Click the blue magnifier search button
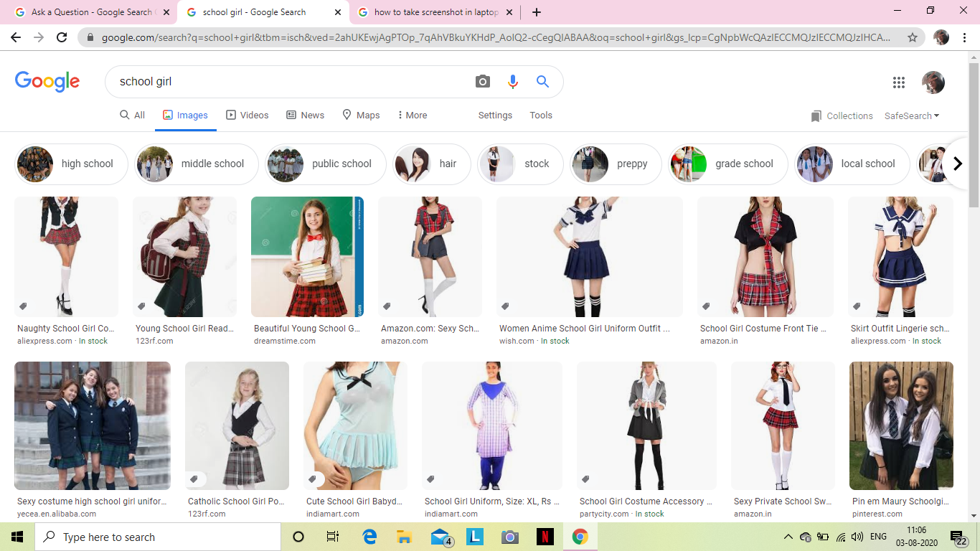980x551 pixels. coord(542,82)
